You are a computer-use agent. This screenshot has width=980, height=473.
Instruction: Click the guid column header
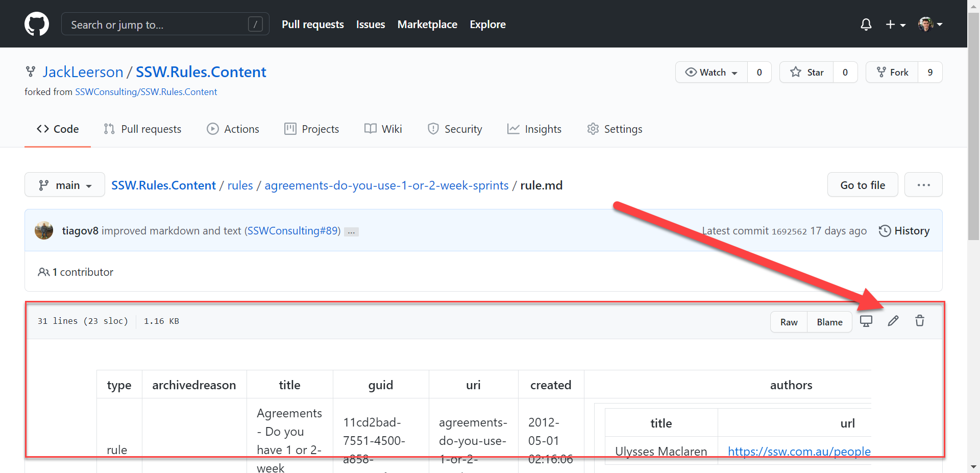(381, 385)
